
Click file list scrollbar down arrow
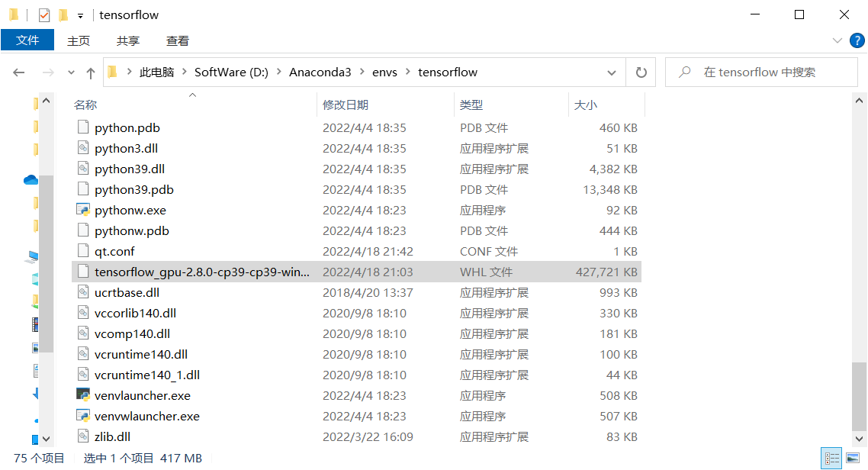(859, 439)
